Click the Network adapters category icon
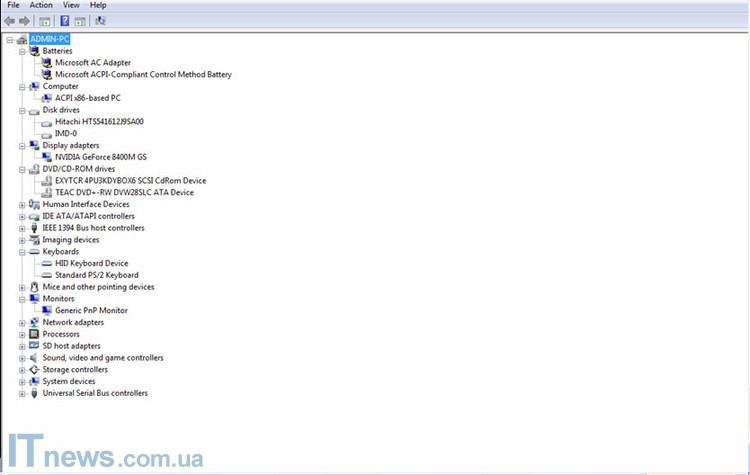The width and height of the screenshot is (750, 475). coord(34,323)
